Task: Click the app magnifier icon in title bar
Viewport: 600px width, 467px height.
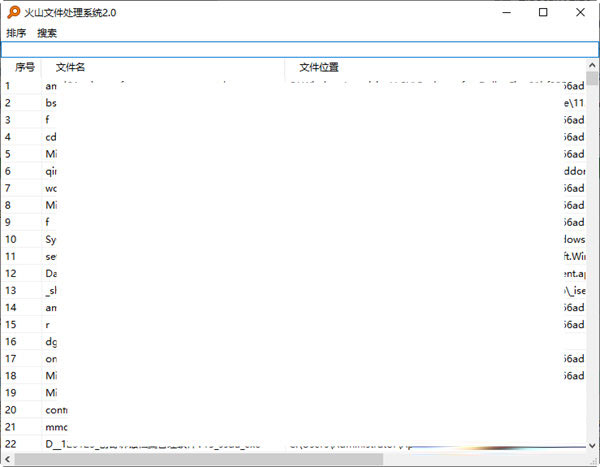Action: point(13,12)
